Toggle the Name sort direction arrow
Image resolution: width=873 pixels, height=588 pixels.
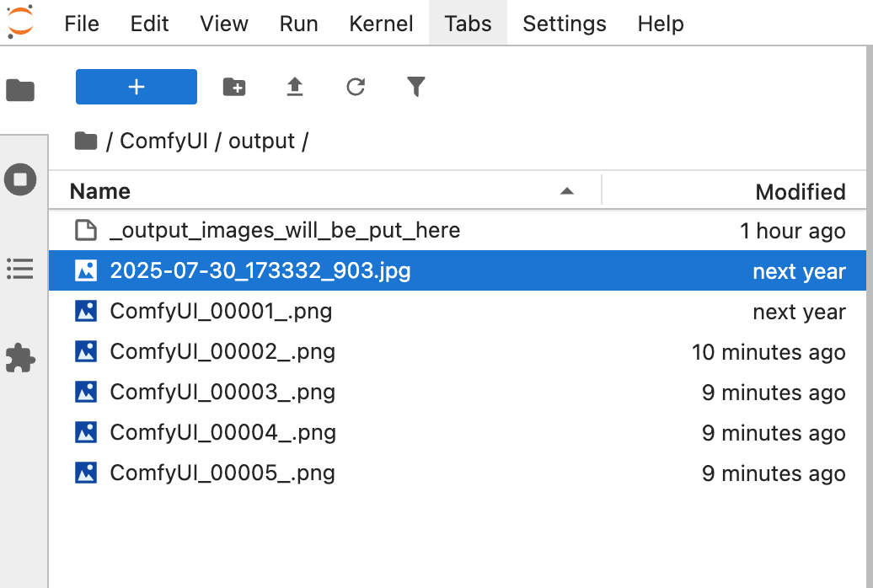(x=567, y=191)
